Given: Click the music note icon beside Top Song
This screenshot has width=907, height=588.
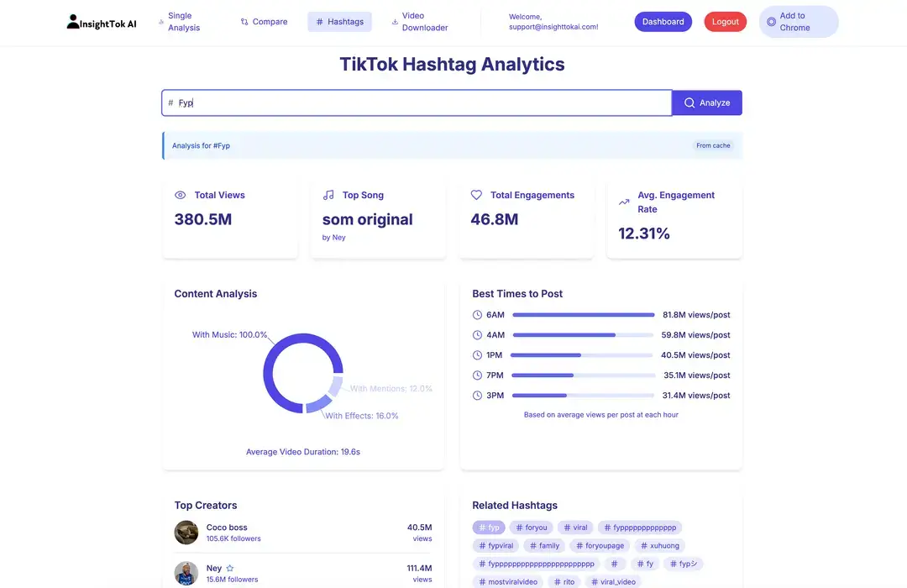Looking at the screenshot, I should pos(328,195).
